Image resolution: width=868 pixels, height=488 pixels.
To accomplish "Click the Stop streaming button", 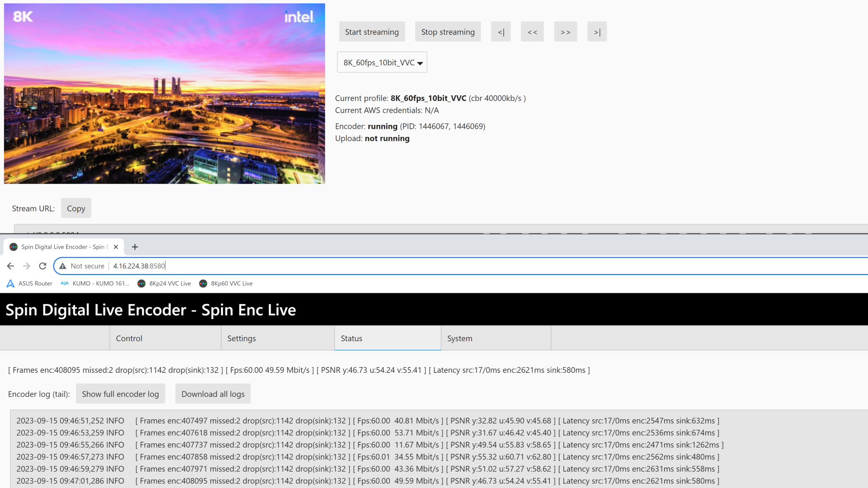I will point(448,31).
